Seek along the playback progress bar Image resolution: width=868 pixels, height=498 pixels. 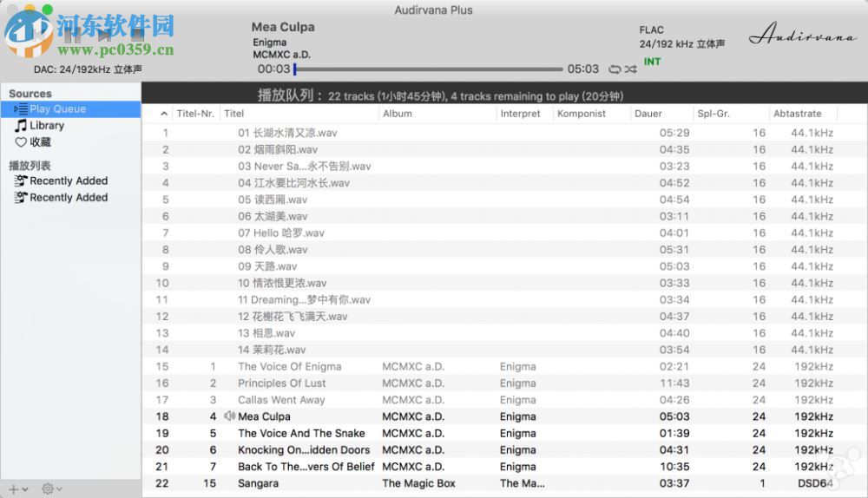pyautogui.click(x=429, y=69)
